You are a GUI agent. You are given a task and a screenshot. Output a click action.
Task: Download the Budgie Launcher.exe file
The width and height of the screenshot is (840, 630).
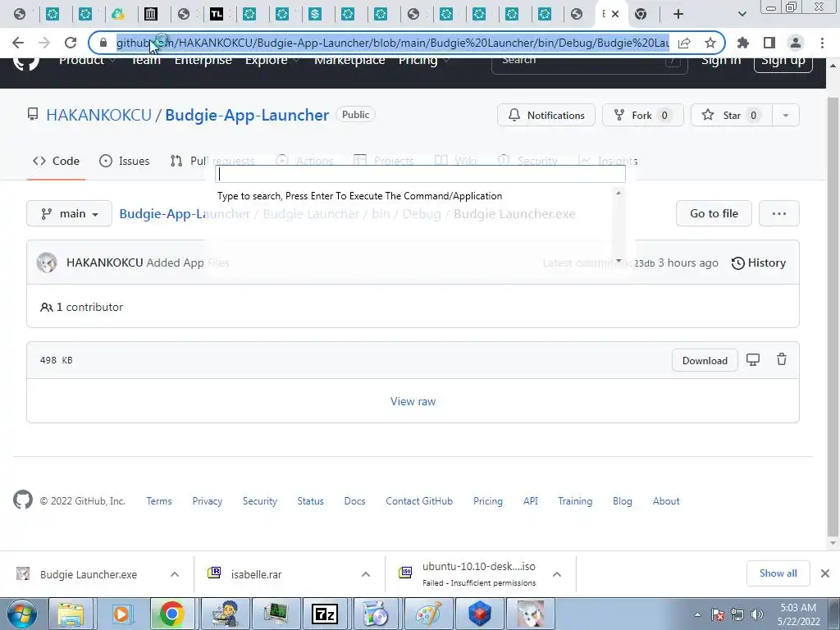[x=705, y=361]
